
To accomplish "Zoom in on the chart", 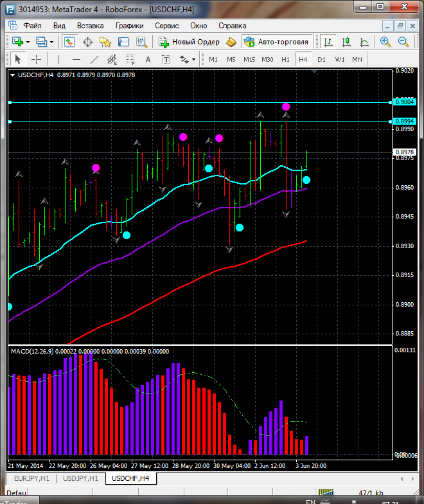I will 385,42.
